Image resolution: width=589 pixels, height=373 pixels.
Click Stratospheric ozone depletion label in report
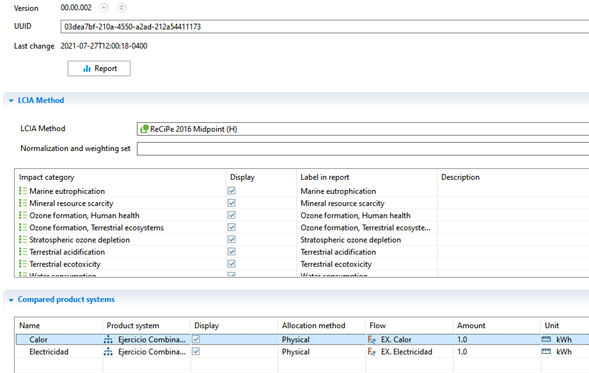(x=350, y=240)
